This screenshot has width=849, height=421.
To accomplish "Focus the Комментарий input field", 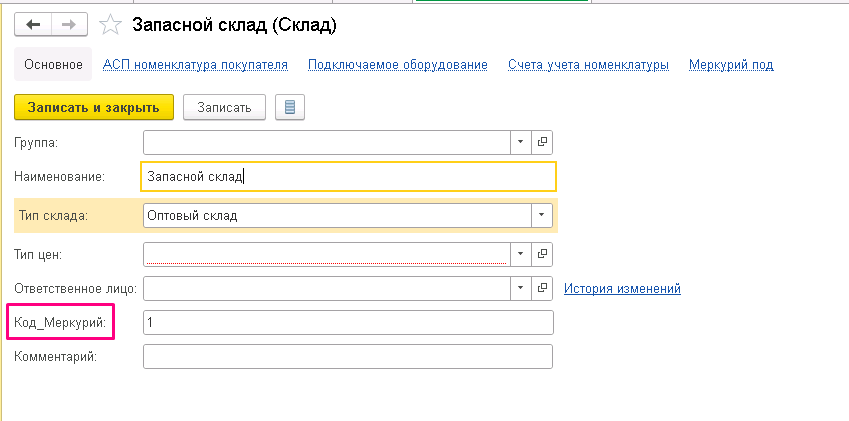I will (348, 357).
